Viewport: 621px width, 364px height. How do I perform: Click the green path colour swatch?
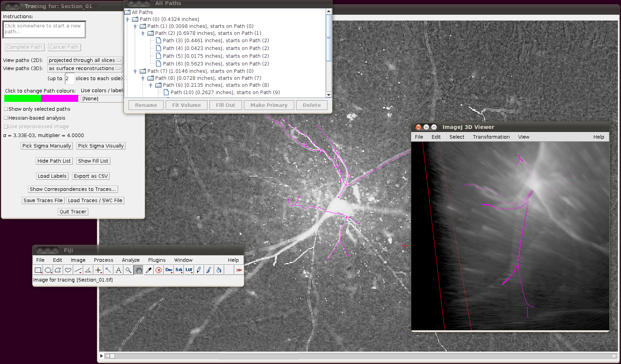(x=22, y=99)
